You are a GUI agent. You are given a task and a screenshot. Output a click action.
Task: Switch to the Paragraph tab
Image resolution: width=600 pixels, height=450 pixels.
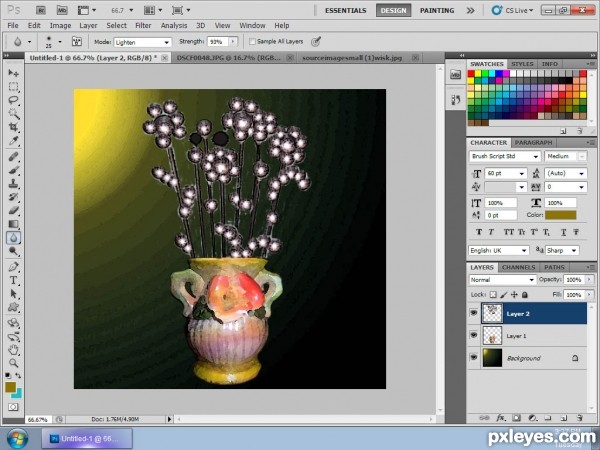[533, 142]
